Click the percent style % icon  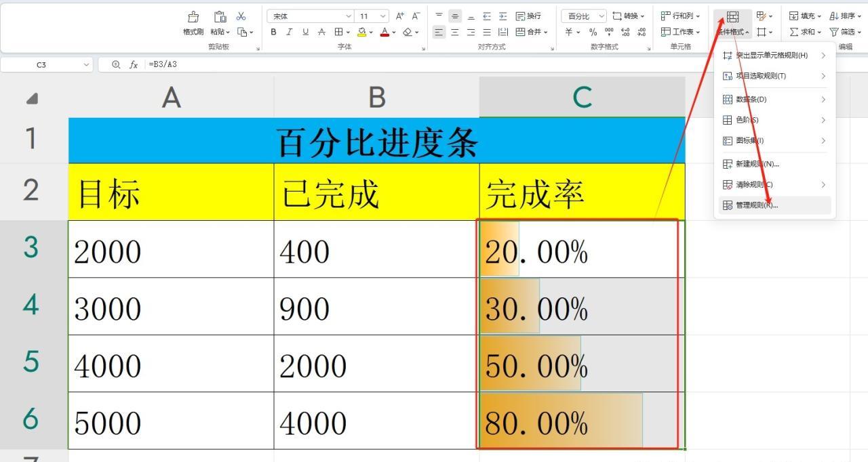[593, 32]
